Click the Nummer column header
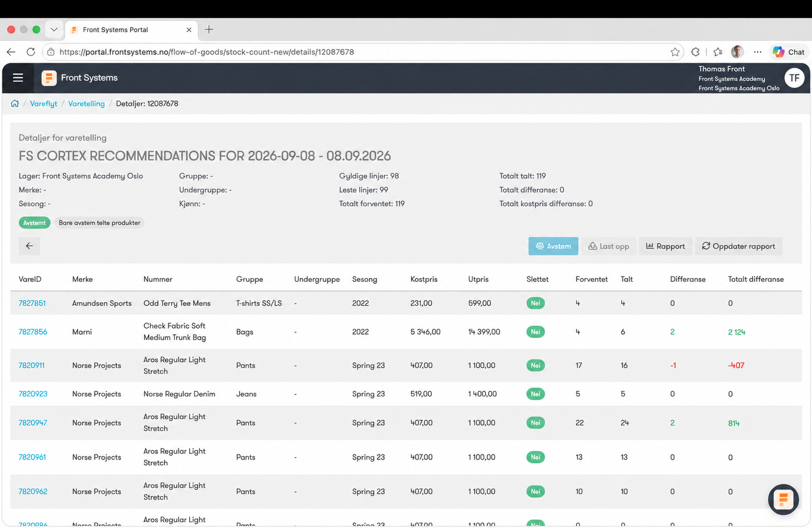This screenshot has width=812, height=528. click(x=158, y=279)
